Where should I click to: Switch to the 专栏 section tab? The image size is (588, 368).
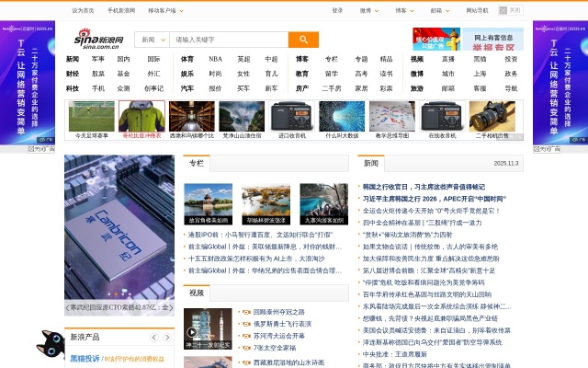click(196, 163)
